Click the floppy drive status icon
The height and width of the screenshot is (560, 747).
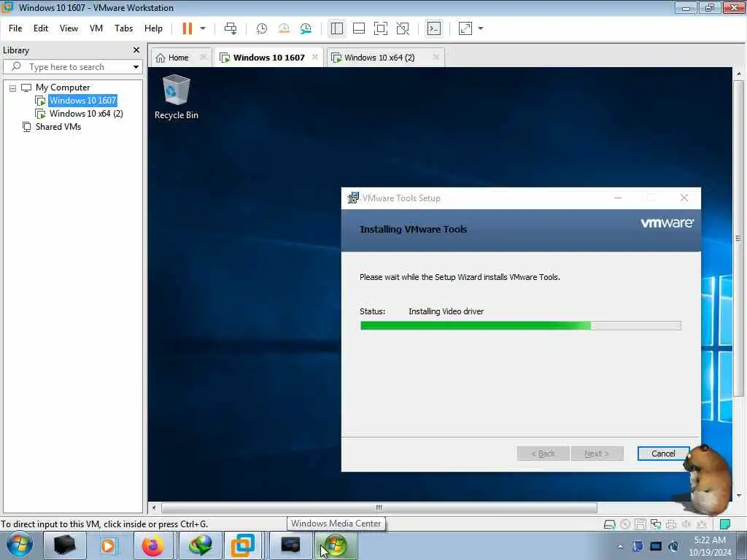(640, 524)
